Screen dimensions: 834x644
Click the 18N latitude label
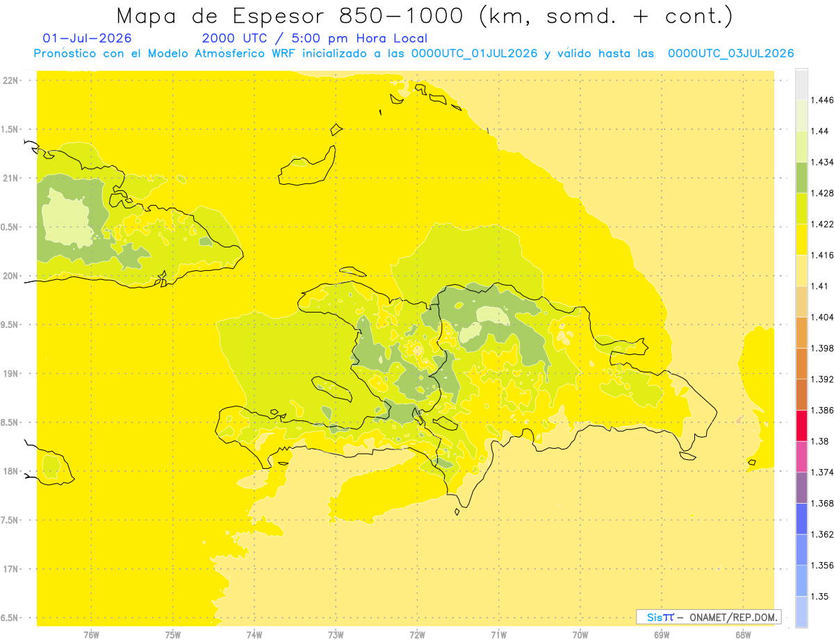point(10,471)
